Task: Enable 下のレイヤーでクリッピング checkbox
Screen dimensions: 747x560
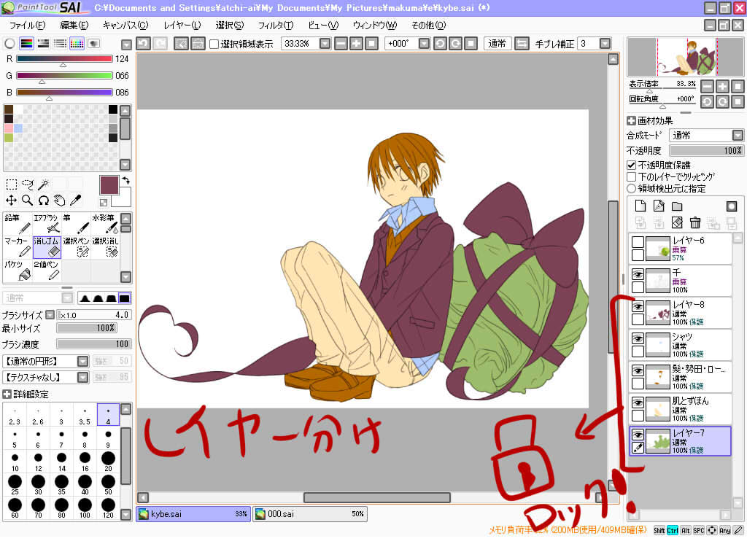Action: click(631, 176)
